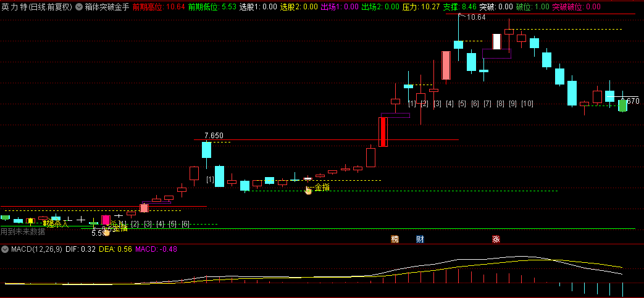The width and height of the screenshot is (644, 298).
Task: Click the hand icon near 5.53 low
Action: [106, 232]
